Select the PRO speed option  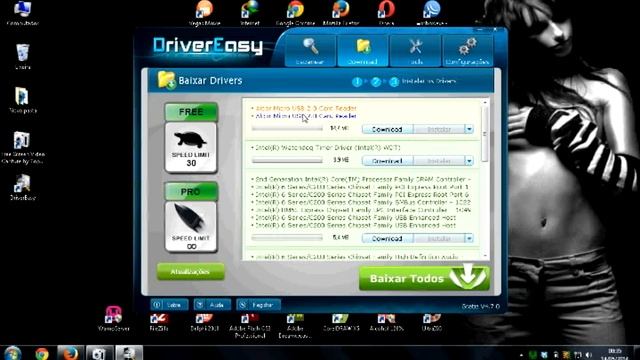pyautogui.click(x=191, y=191)
